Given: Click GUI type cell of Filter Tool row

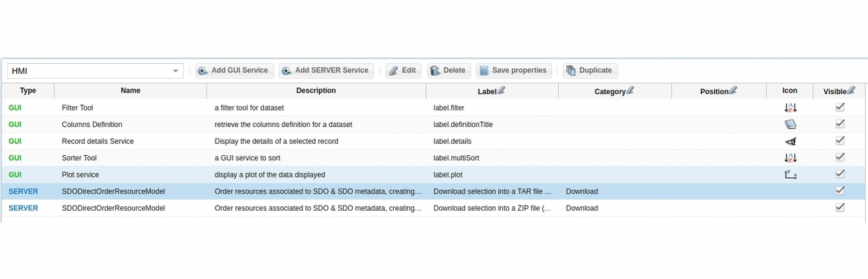Looking at the screenshot, I should 15,108.
